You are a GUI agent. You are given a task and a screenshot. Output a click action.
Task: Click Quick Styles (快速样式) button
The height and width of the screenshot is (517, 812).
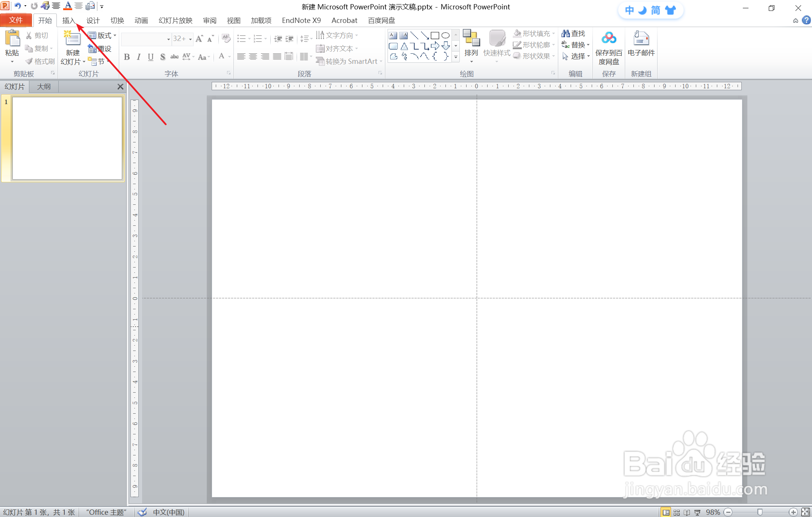pos(497,45)
